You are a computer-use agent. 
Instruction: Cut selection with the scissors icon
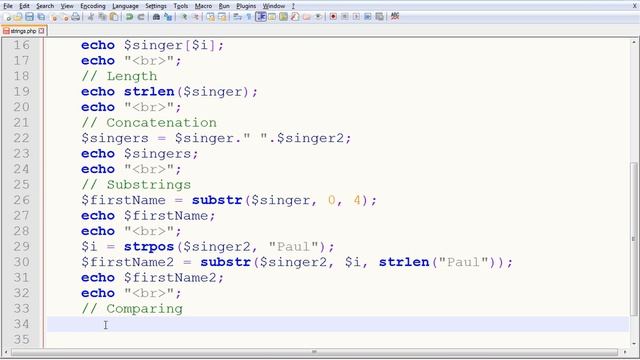pyautogui.click(x=91, y=17)
